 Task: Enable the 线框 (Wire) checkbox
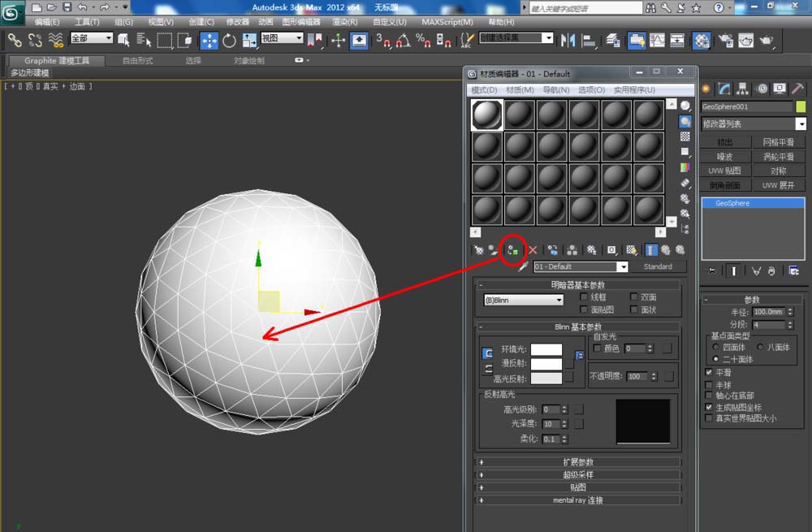coord(585,297)
